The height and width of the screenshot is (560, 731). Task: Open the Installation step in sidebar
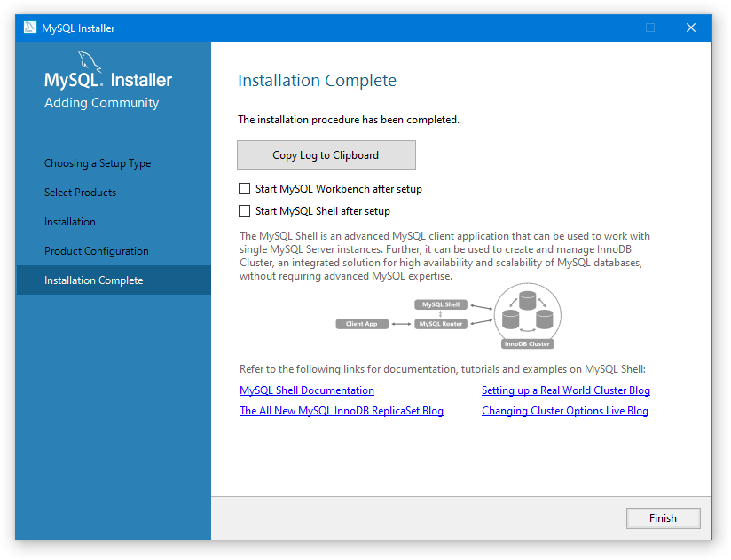point(70,222)
